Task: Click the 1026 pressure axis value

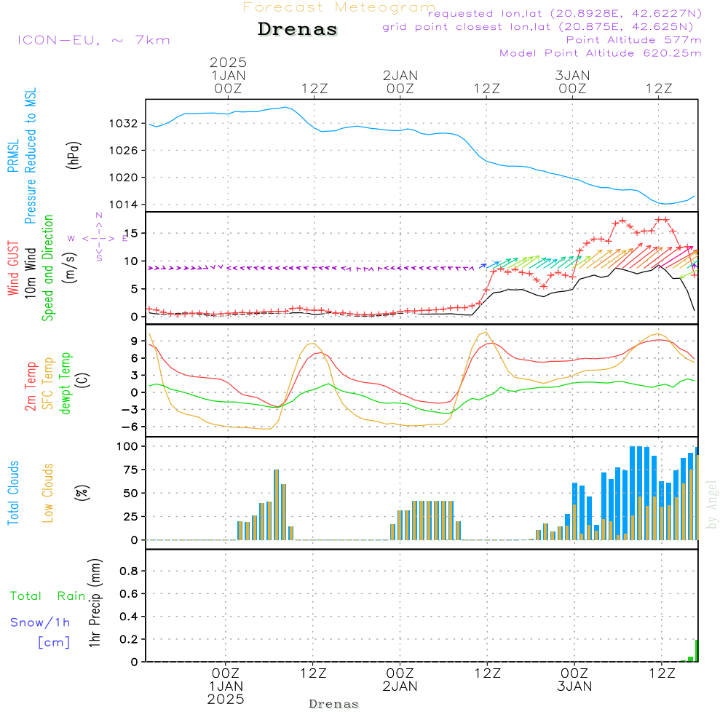Action: point(124,151)
